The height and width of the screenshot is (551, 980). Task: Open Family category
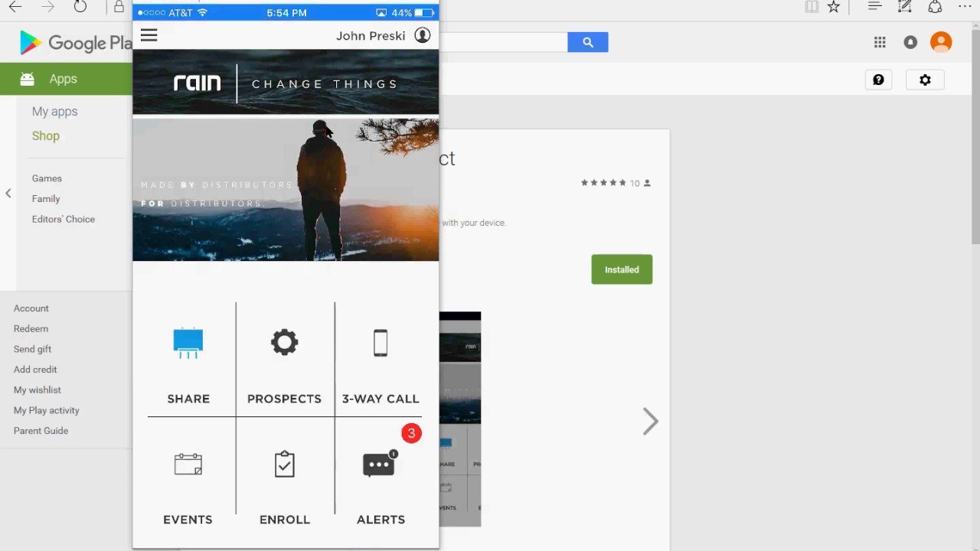pyautogui.click(x=46, y=199)
